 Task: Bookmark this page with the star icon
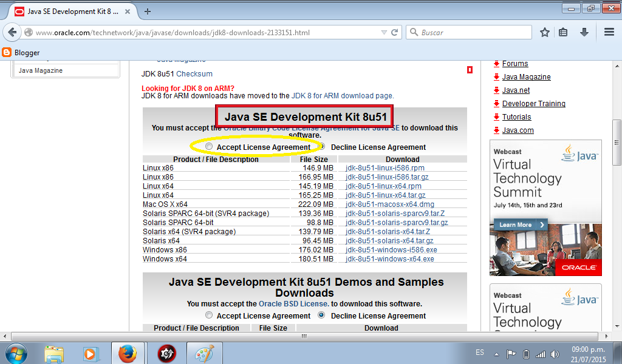click(x=544, y=32)
